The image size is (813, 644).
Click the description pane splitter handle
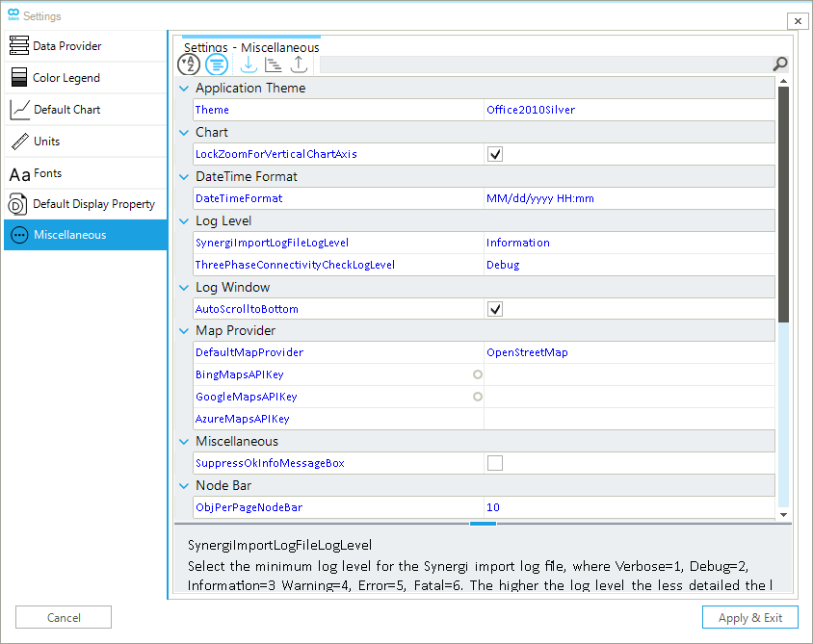[x=483, y=524]
